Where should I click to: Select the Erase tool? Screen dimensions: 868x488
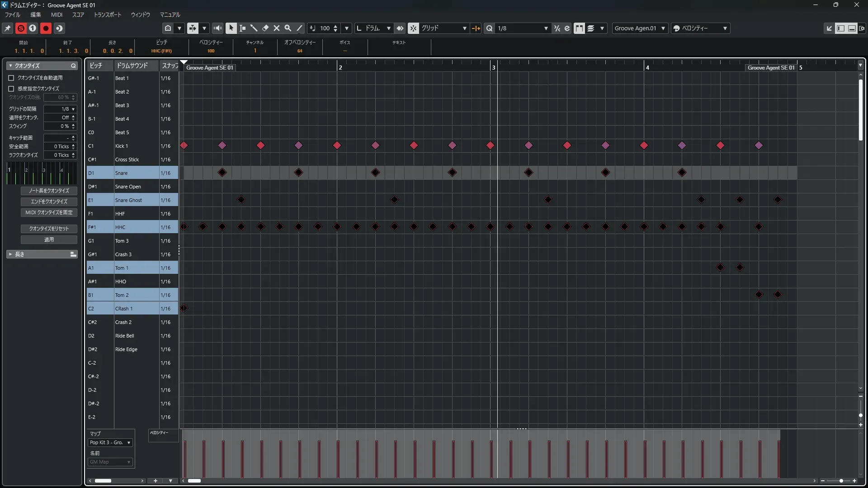coord(265,28)
